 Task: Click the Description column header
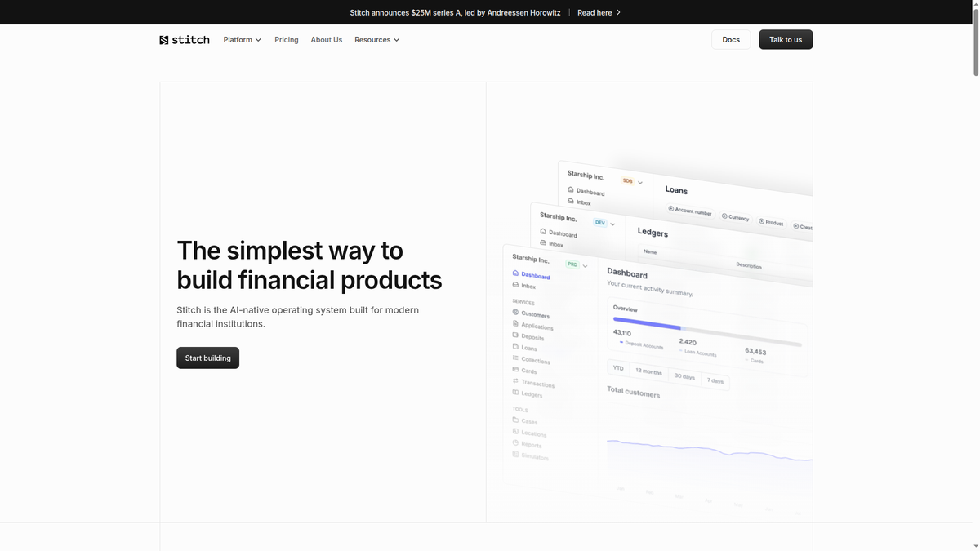[x=749, y=266]
